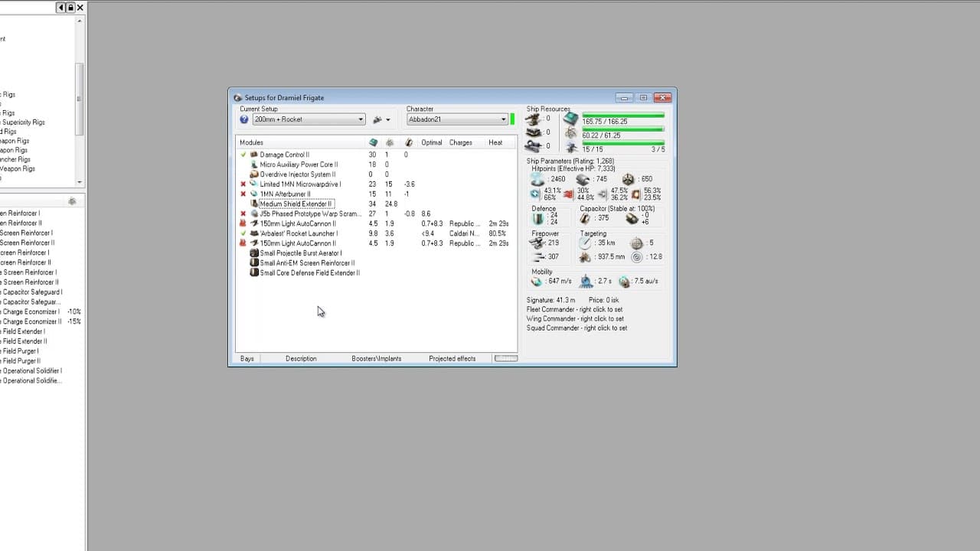Click the Heat column header
Image resolution: width=980 pixels, height=551 pixels.
click(x=495, y=142)
